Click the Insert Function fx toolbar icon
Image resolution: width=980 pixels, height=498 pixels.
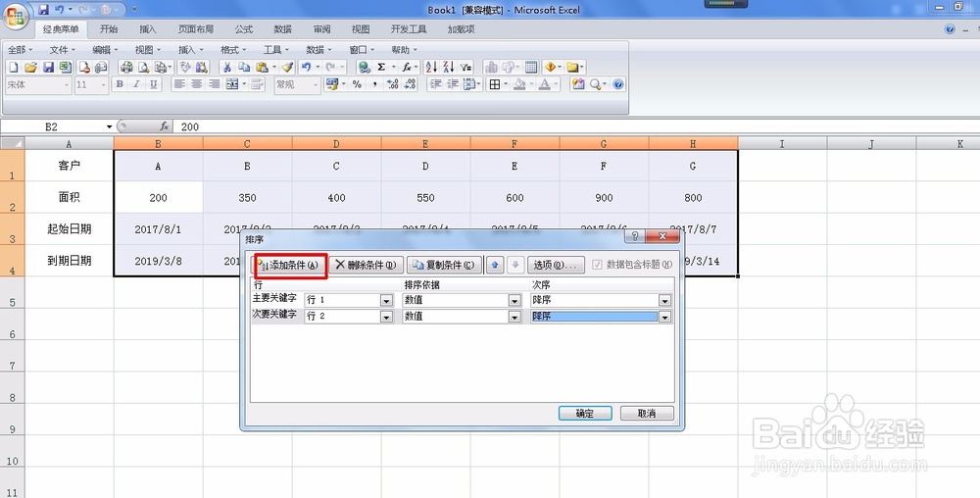(407, 68)
